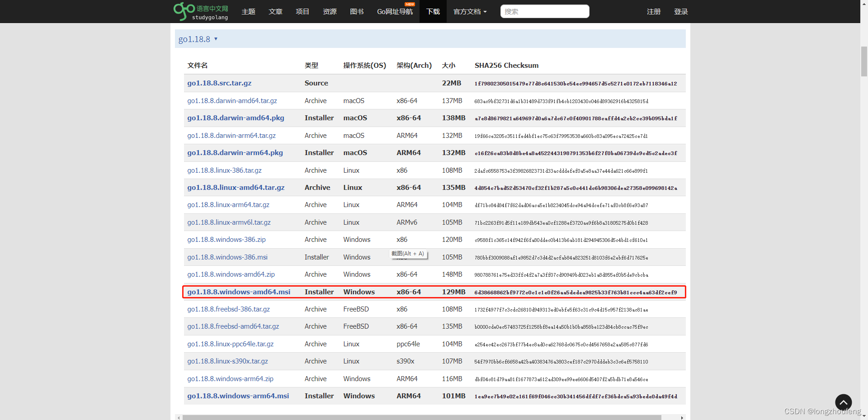The height and width of the screenshot is (420, 868).
Task: Select checksum starting with 6d38668862bf
Action: point(576,293)
